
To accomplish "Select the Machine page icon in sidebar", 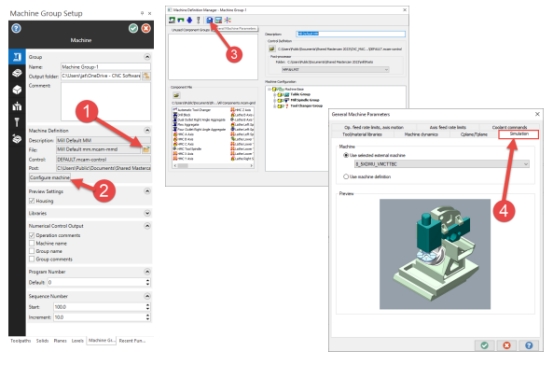I will (x=17, y=57).
